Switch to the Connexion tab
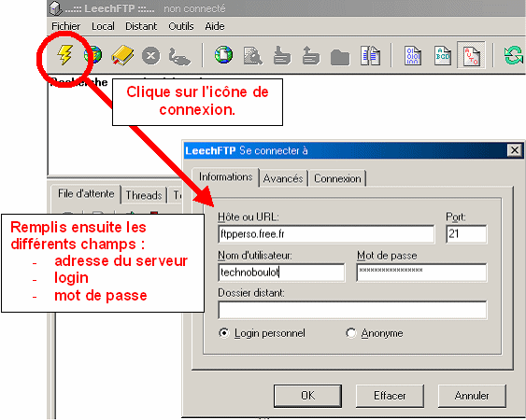 pos(337,178)
